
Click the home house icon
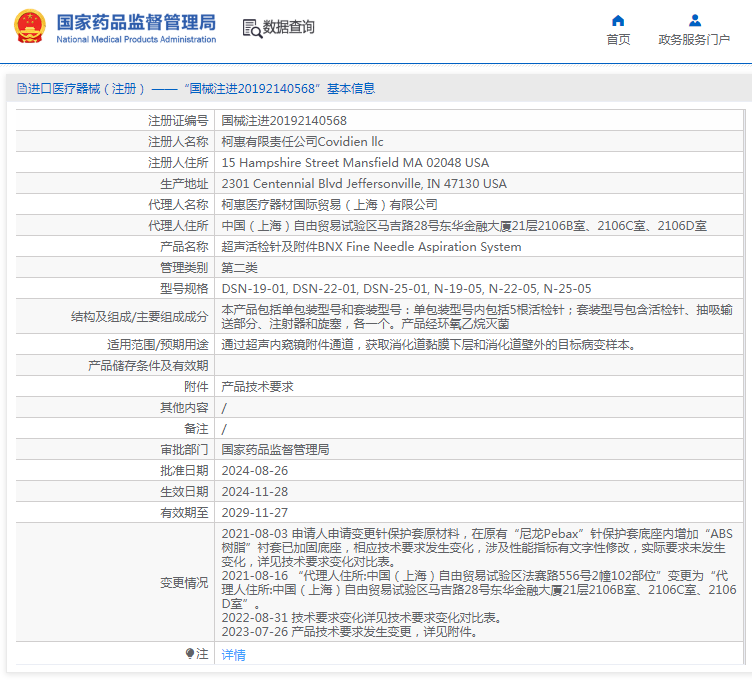(618, 21)
